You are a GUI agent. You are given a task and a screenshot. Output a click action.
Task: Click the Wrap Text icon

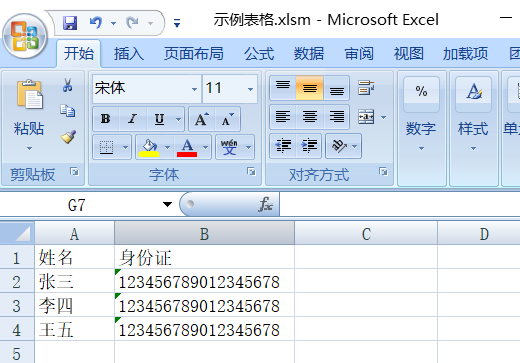click(366, 88)
